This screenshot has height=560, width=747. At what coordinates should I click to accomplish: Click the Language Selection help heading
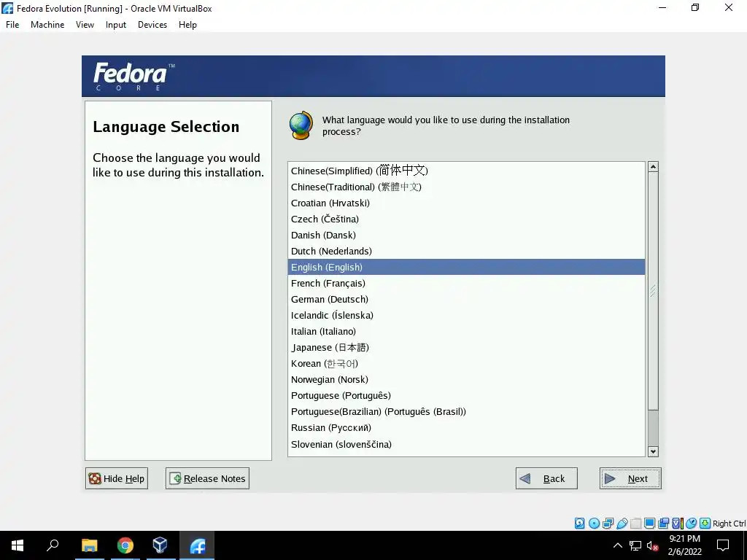(x=166, y=127)
